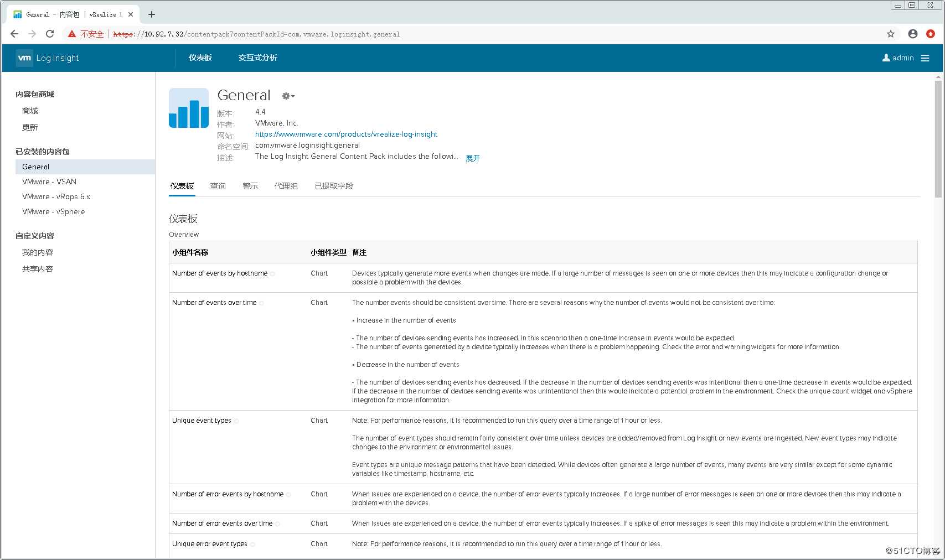The width and height of the screenshot is (945, 560).
Task: Open a new browser tab
Action: (x=152, y=14)
